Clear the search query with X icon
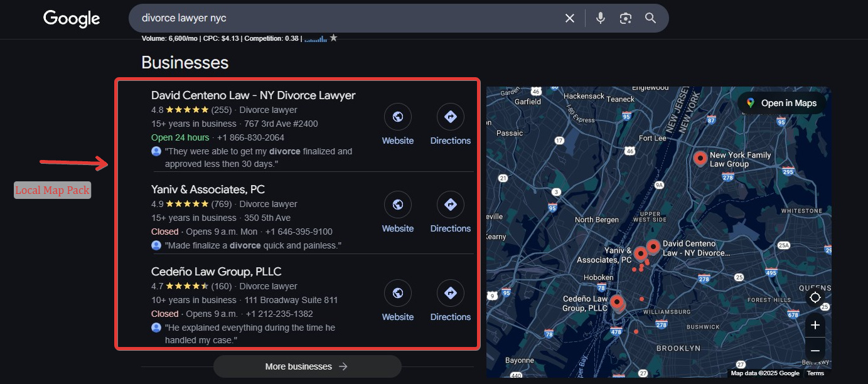 pos(570,18)
